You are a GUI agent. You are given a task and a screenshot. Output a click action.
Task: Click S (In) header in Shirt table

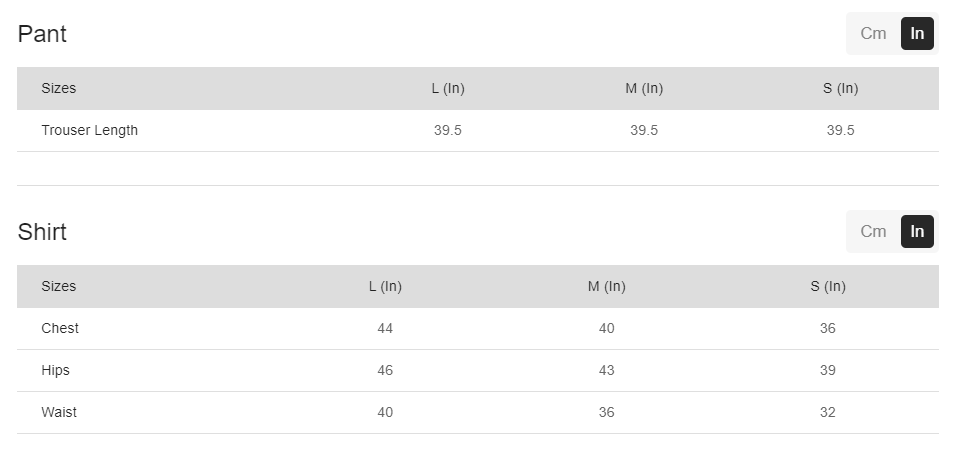pos(828,286)
